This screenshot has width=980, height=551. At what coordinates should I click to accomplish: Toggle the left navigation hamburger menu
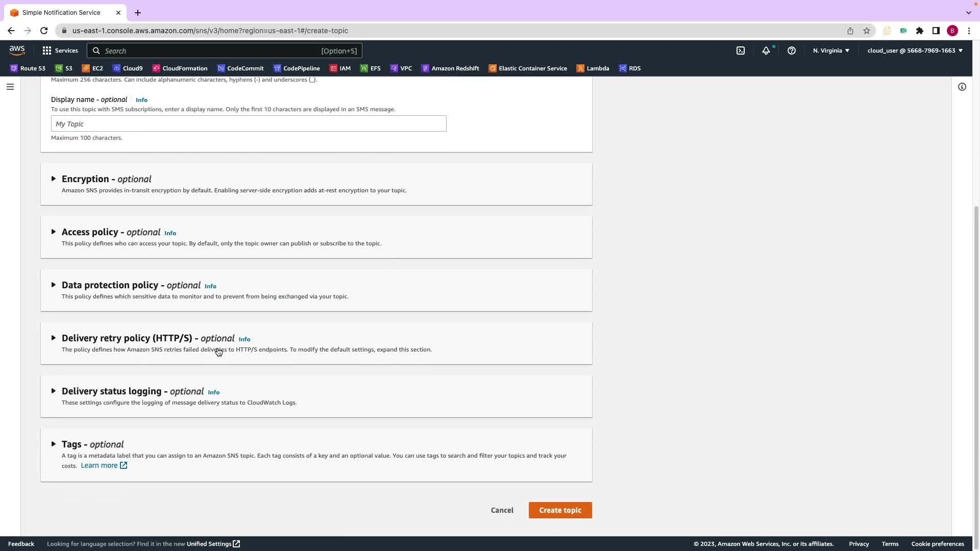10,87
